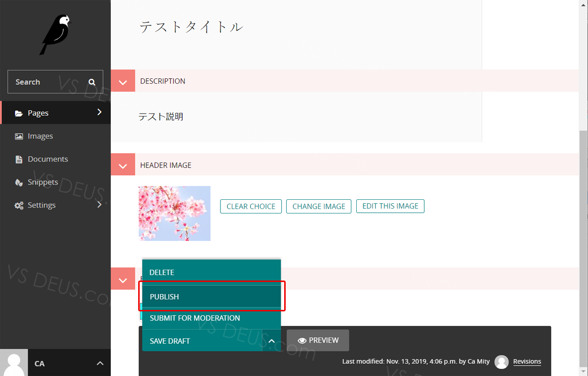The width and height of the screenshot is (588, 376).
Task: Click the search magnifier icon
Action: point(92,82)
